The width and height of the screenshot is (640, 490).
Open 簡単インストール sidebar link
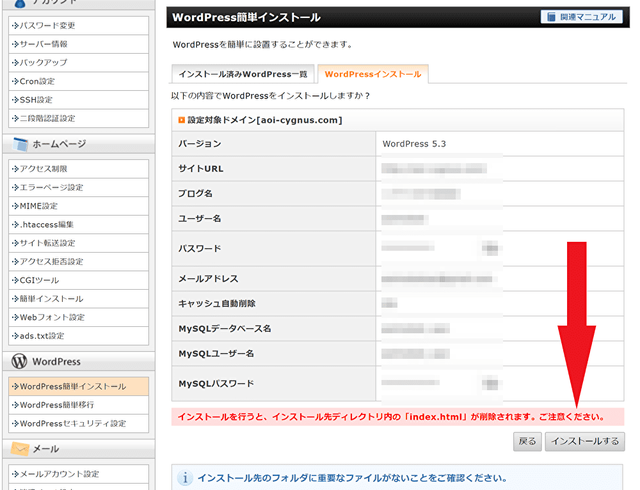[x=78, y=299]
